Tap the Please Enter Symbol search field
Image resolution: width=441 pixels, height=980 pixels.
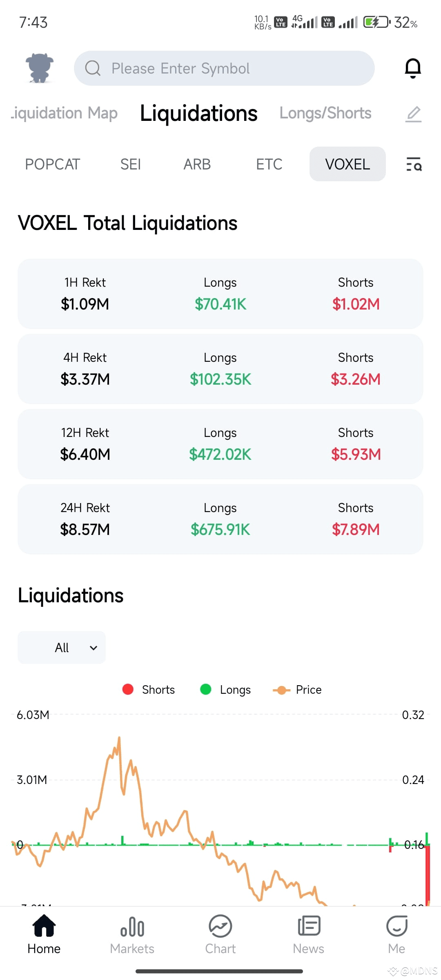pos(224,68)
